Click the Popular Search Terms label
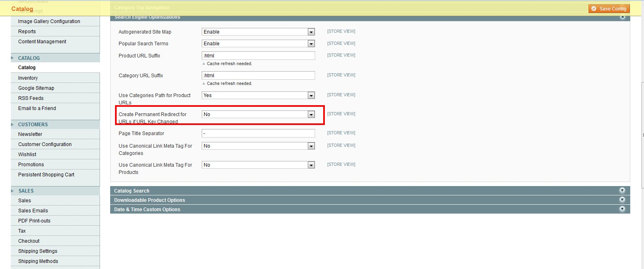644x269 pixels. [143, 44]
